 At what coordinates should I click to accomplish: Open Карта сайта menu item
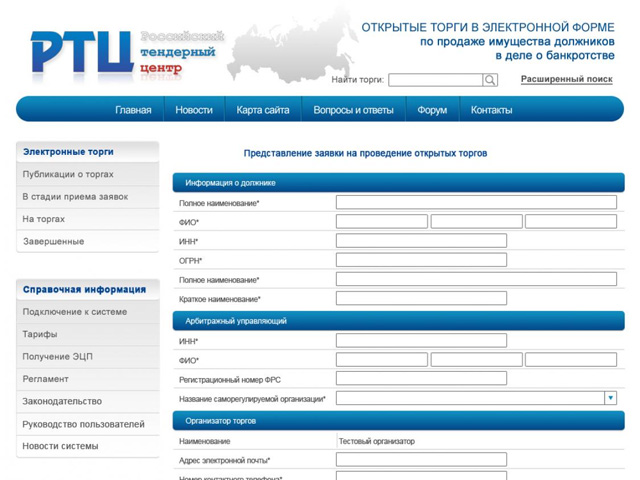(x=262, y=110)
